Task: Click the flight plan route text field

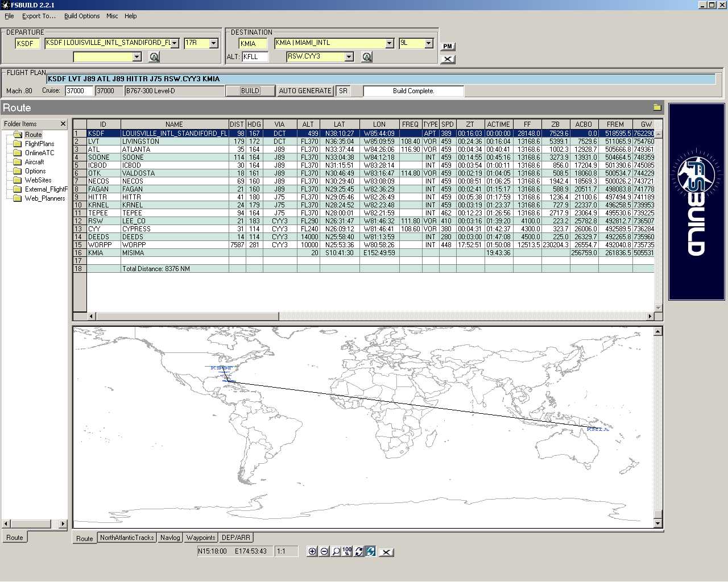Action: click(x=381, y=79)
